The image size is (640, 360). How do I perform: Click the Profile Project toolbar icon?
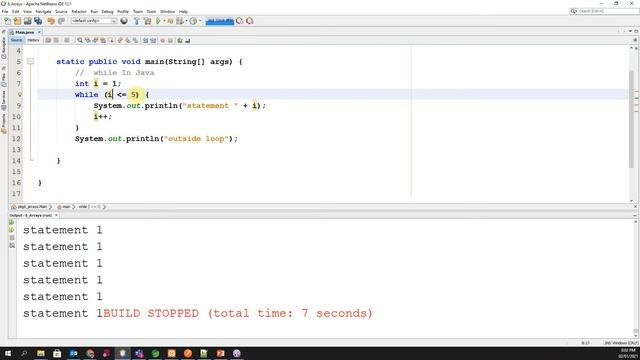180,21
